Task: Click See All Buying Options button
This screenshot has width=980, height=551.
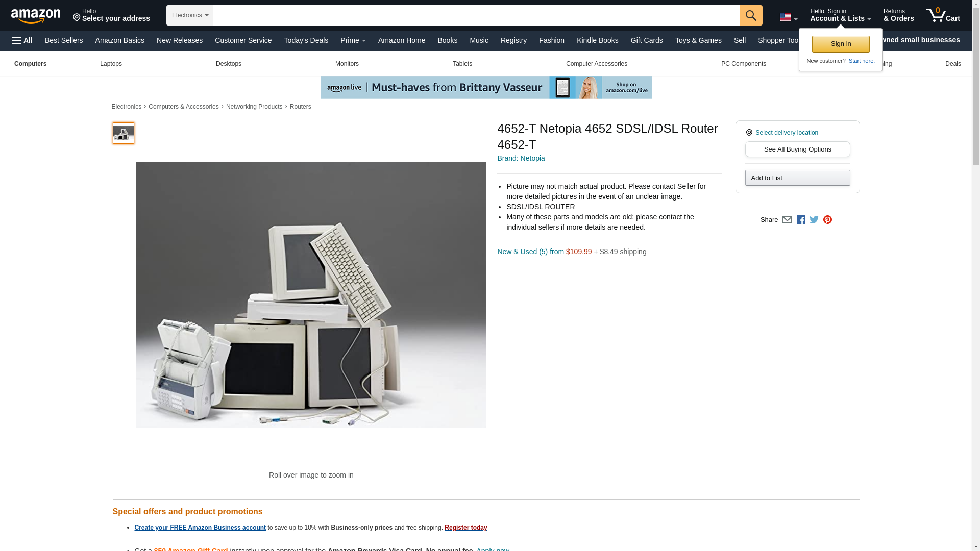Action: (x=797, y=149)
